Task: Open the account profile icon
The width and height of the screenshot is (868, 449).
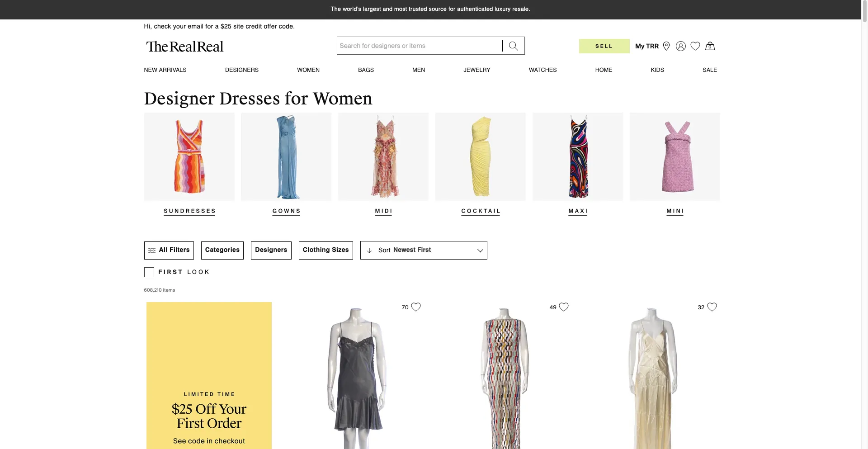Action: pyautogui.click(x=681, y=46)
